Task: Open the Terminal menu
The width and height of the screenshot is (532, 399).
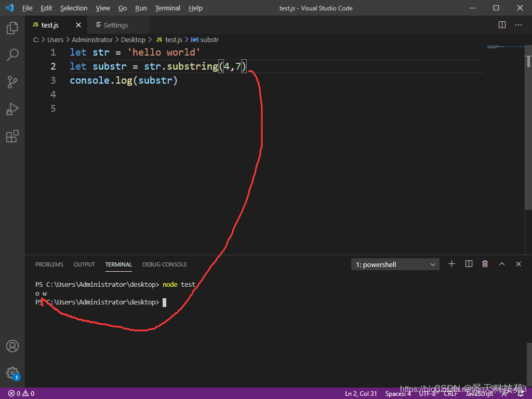Action: [168, 8]
